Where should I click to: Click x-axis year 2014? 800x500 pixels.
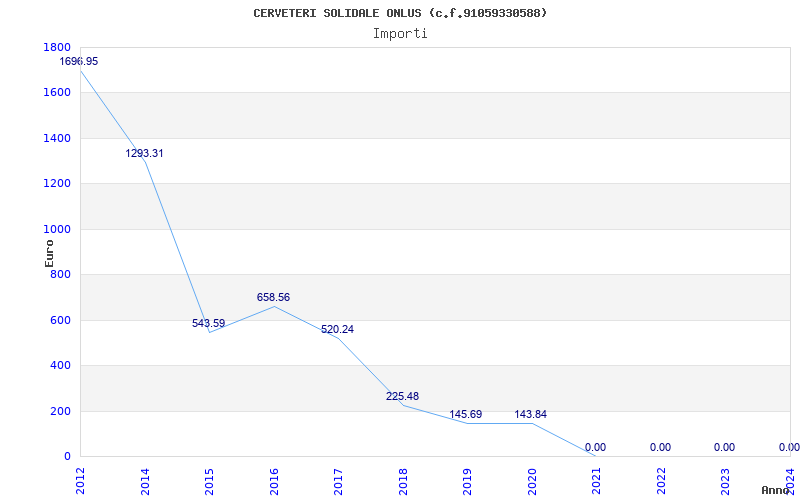pyautogui.click(x=145, y=481)
